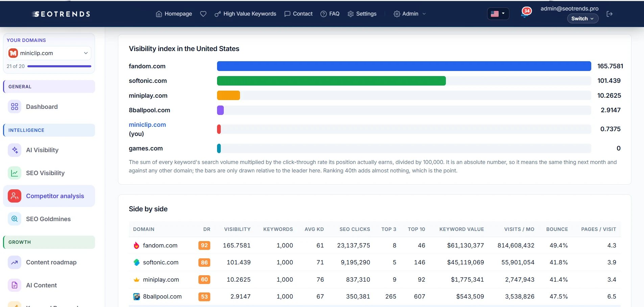Open High Value Keywords page

245,14
